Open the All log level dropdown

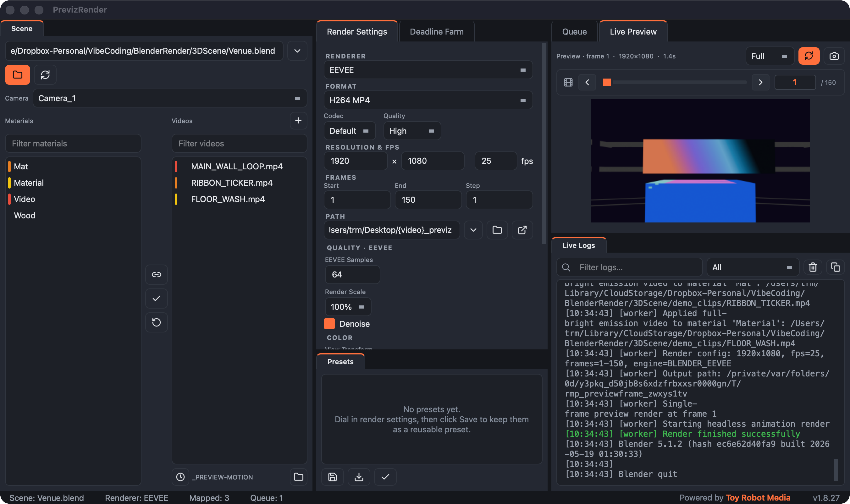(x=753, y=267)
